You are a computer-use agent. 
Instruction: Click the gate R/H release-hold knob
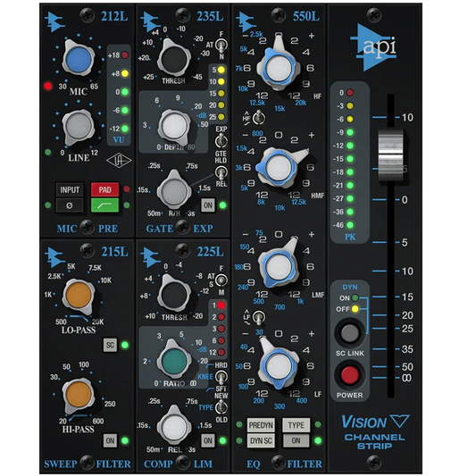coord(174,190)
